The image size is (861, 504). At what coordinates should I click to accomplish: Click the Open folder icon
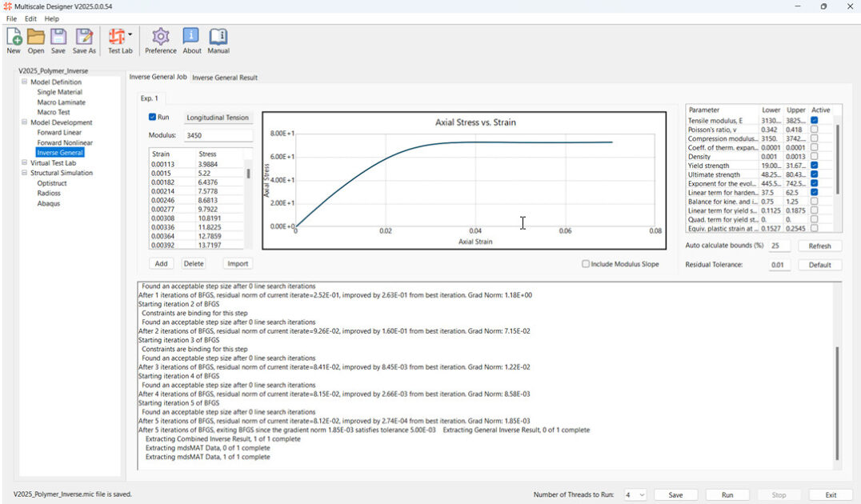coord(36,38)
